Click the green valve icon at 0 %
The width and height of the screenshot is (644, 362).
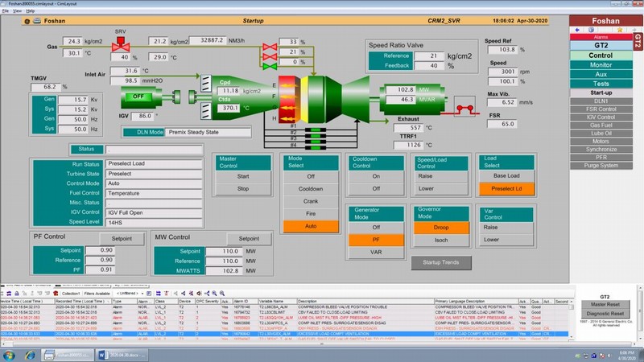[x=270, y=66]
